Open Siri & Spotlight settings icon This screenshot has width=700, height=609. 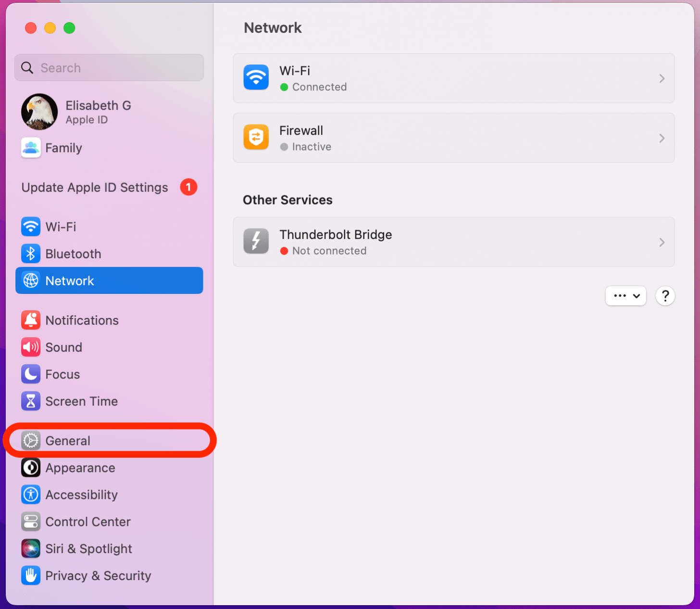pos(30,548)
